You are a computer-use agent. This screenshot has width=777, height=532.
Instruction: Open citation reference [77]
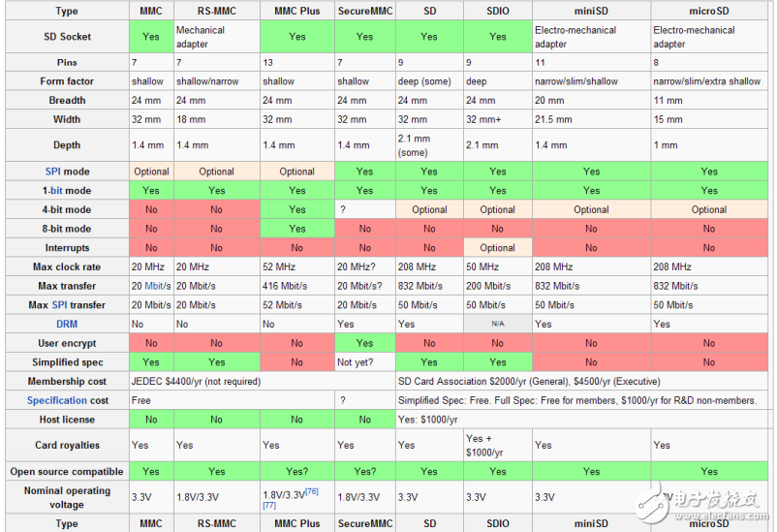tap(268, 505)
